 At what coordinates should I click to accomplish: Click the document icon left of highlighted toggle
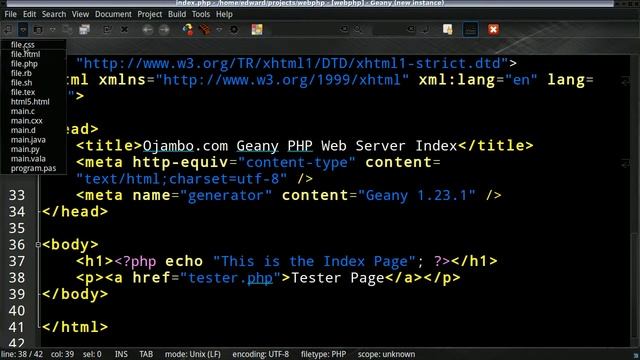(x=448, y=29)
